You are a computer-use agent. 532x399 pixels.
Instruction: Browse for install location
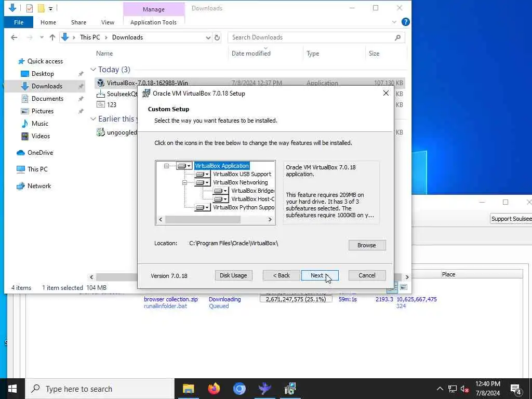pos(367,245)
